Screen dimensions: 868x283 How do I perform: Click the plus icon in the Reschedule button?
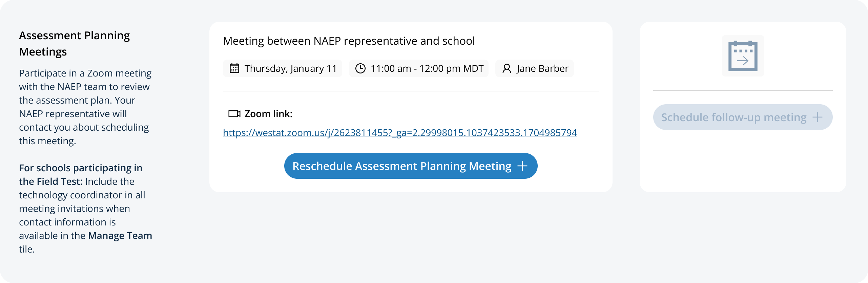522,166
